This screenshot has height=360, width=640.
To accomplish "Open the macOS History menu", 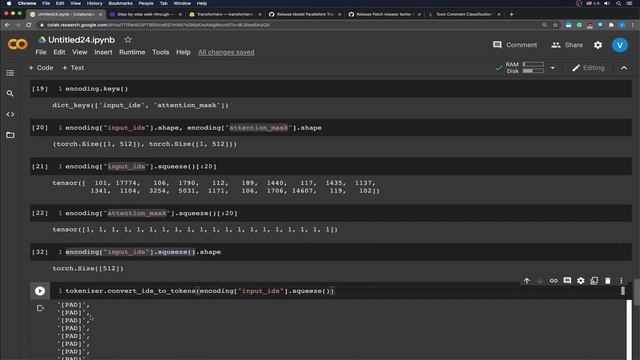I will [x=94, y=3].
